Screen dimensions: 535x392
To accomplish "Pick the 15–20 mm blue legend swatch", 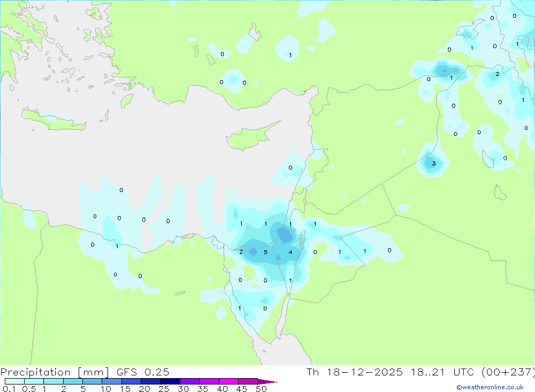I will (131, 381).
